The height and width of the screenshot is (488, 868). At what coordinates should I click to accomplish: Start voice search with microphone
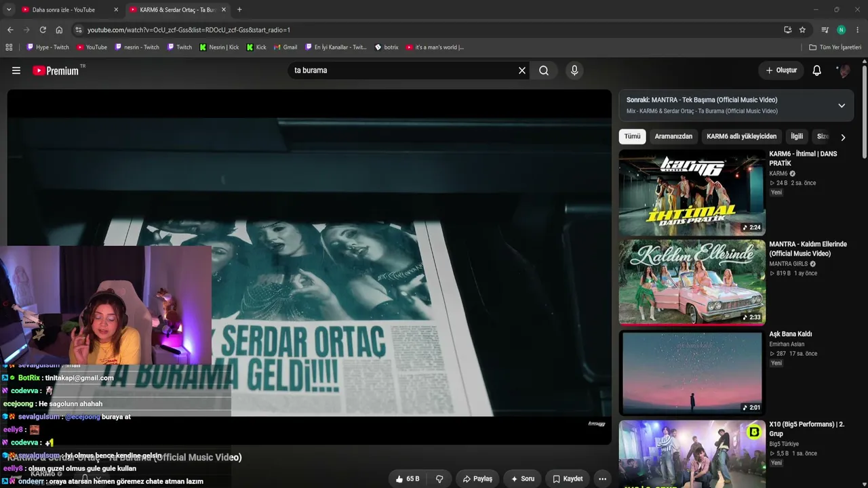[x=574, y=70]
